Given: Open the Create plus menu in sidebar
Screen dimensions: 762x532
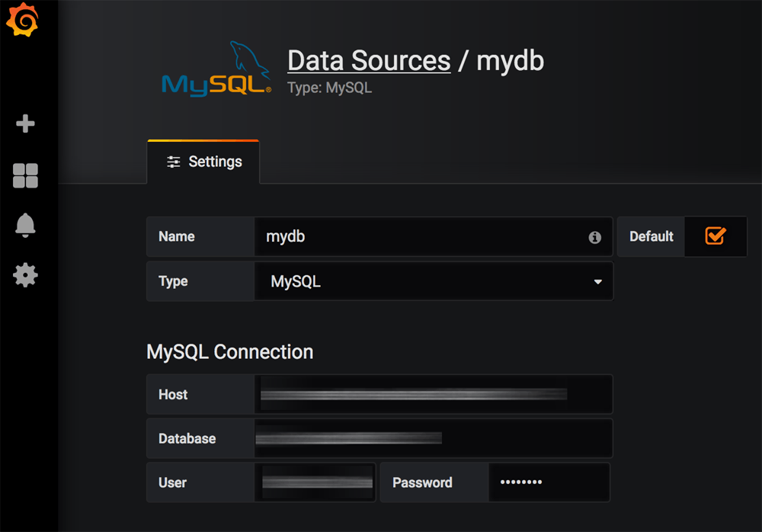Looking at the screenshot, I should pyautogui.click(x=25, y=123).
